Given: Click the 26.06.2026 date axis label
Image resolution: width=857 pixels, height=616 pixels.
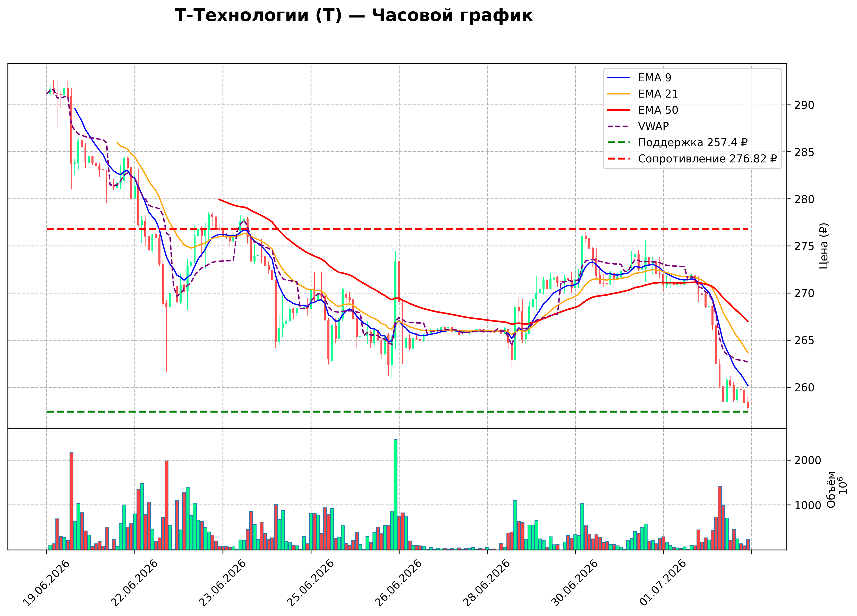Looking at the screenshot, I should coord(398,583).
